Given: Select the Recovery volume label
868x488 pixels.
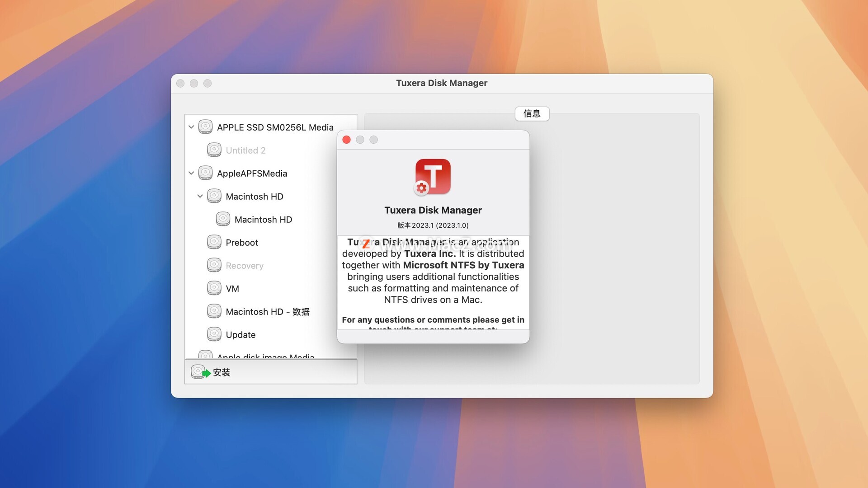Looking at the screenshot, I should coord(245,266).
